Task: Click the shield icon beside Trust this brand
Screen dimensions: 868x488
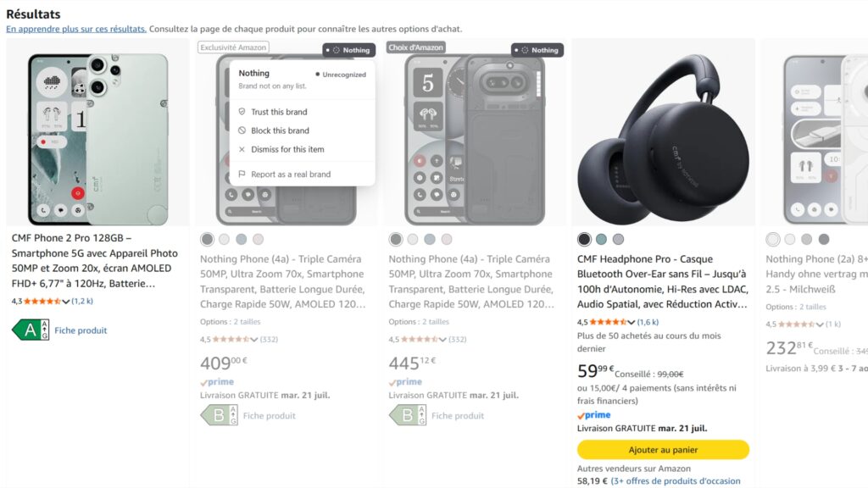Action: (x=242, y=112)
